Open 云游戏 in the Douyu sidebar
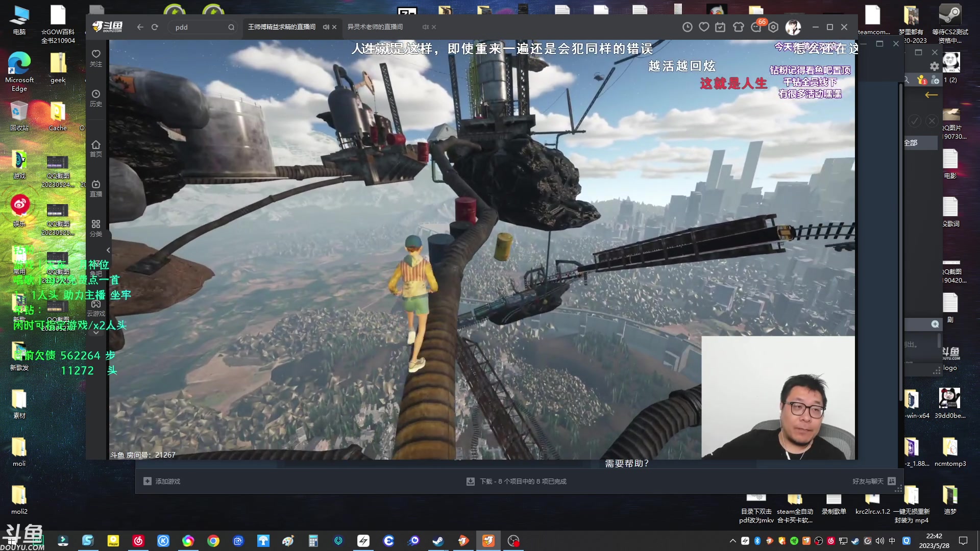This screenshot has width=980, height=551. pos(96,308)
